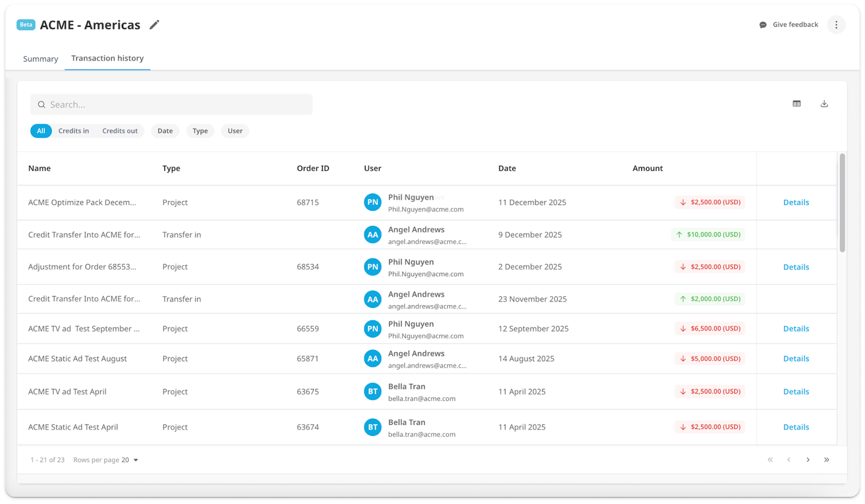
Task: Click Phil Nguyen's PN avatar in first row
Action: click(372, 203)
